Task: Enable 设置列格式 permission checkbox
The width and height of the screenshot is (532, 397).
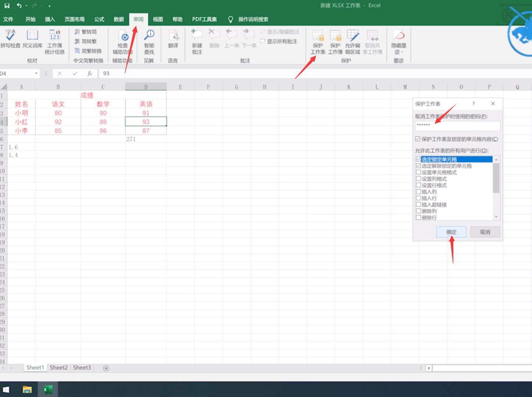Action: point(418,179)
